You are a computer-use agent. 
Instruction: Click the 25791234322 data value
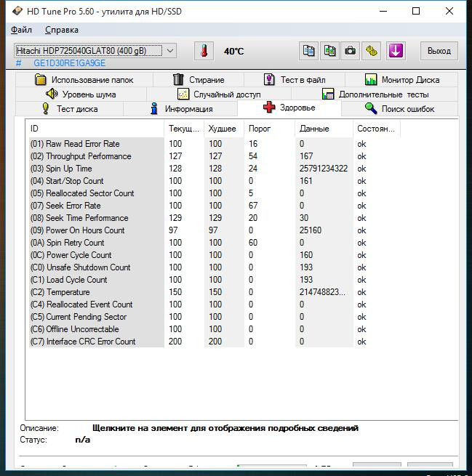click(x=324, y=169)
